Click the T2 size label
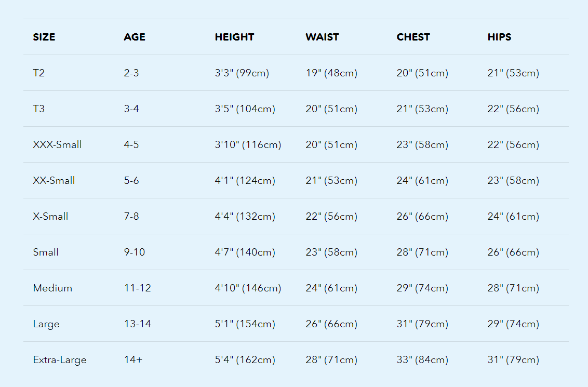The width and height of the screenshot is (588, 387). click(x=39, y=73)
